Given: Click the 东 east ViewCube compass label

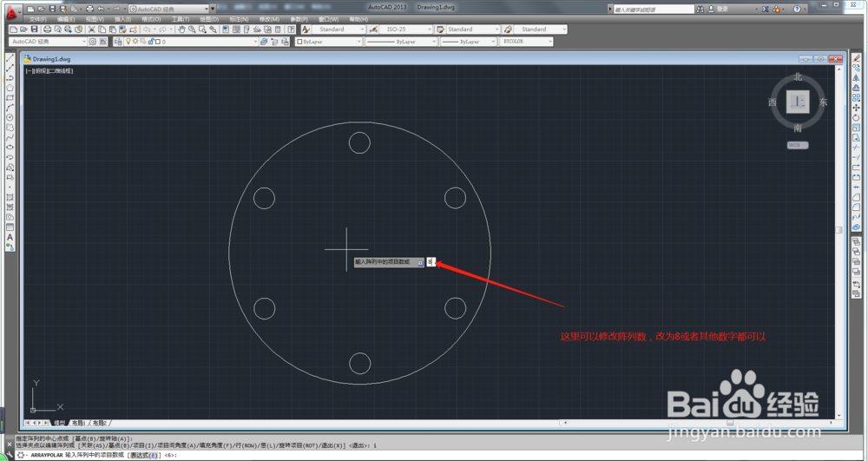Looking at the screenshot, I should pyautogui.click(x=823, y=102).
